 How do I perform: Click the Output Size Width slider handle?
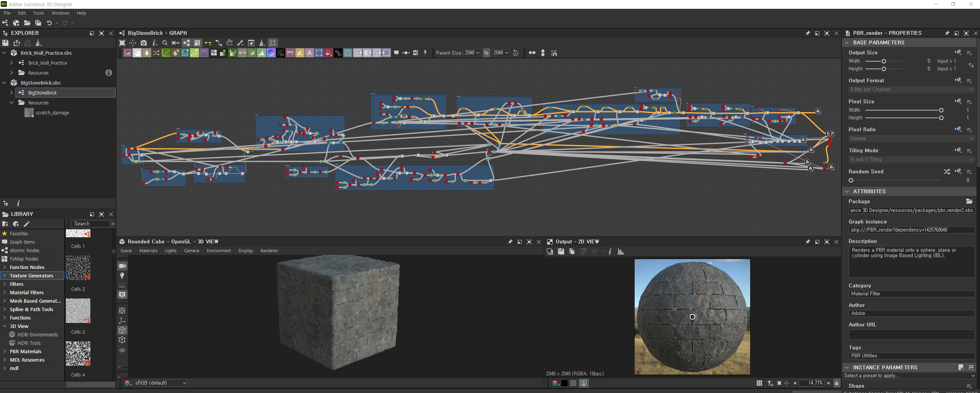pyautogui.click(x=883, y=61)
